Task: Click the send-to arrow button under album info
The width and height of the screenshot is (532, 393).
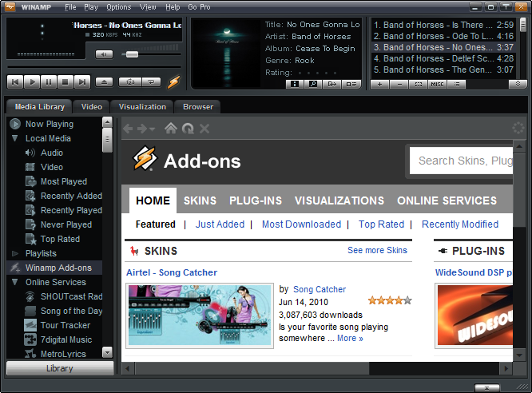Action: tap(332, 84)
